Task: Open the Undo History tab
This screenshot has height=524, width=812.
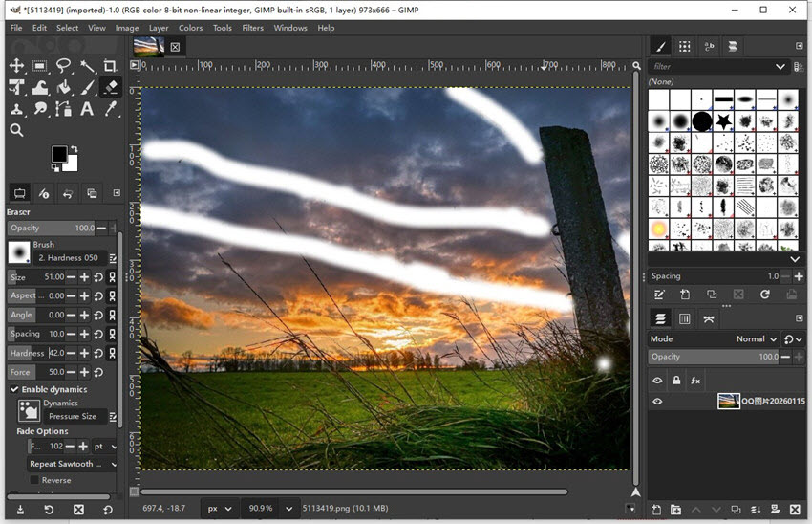Action: click(68, 193)
